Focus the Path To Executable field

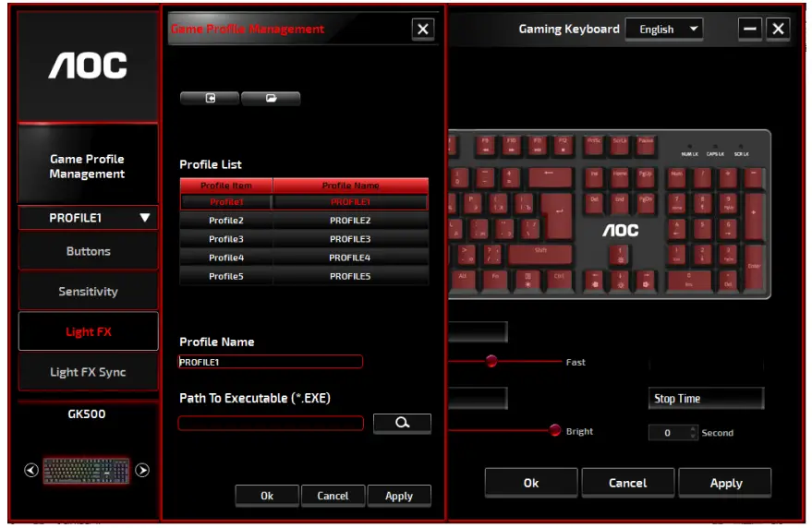coord(271,423)
